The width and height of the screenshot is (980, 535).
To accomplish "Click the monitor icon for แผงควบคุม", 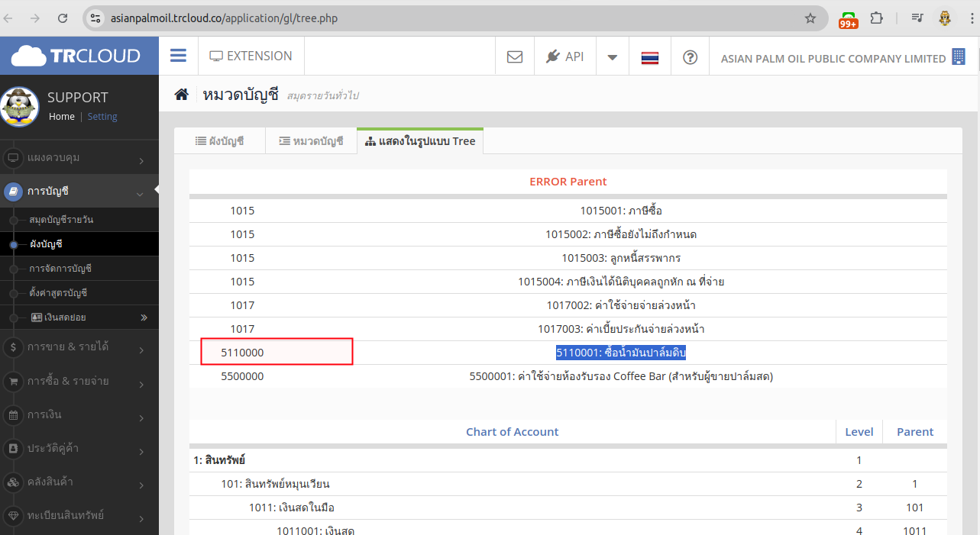I will click(x=13, y=159).
